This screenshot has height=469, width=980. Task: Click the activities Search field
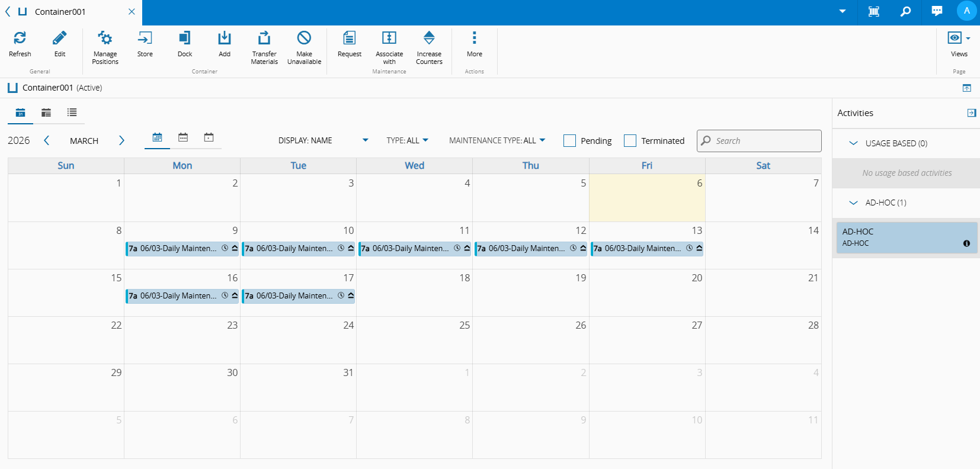766,141
